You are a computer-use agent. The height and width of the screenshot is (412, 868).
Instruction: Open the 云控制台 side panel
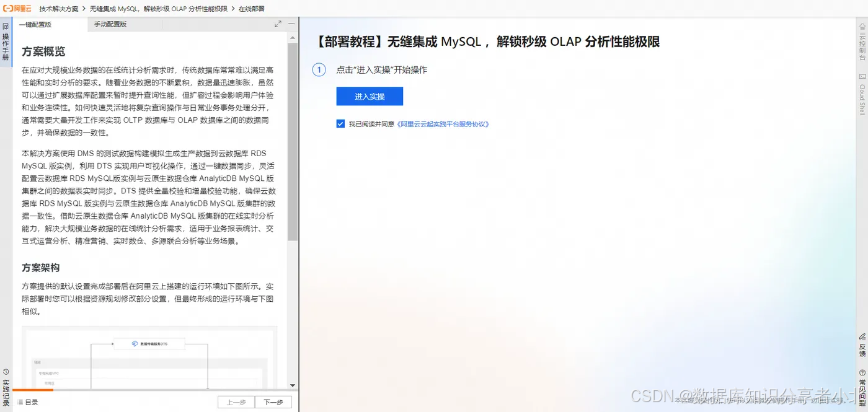point(862,42)
